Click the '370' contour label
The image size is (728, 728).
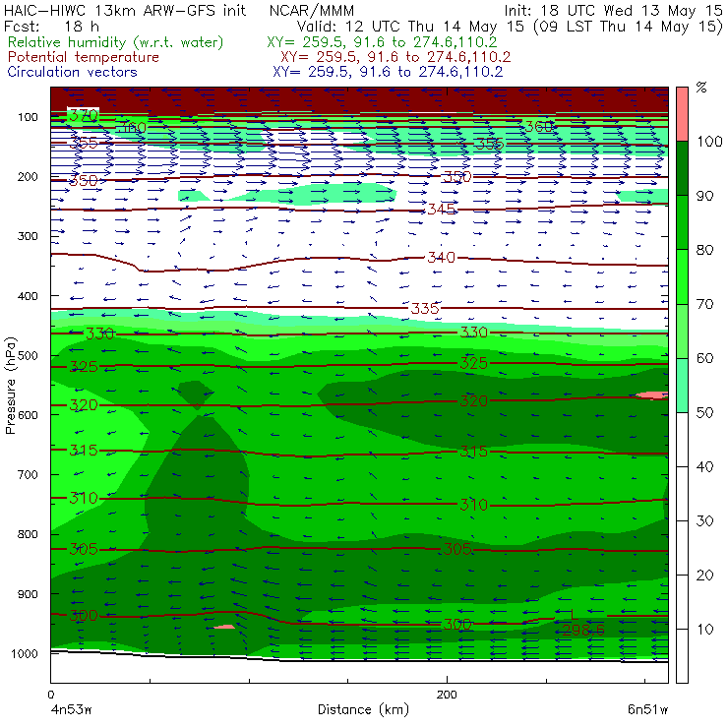(84, 115)
